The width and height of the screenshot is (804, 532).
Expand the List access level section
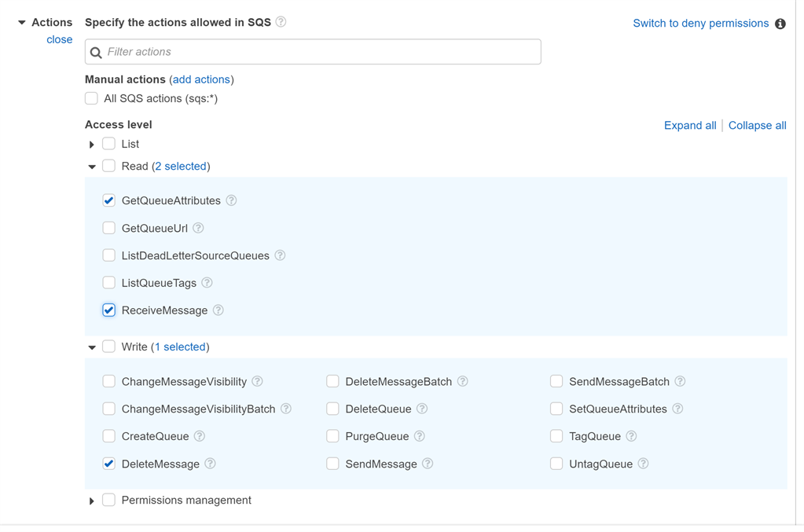(x=91, y=144)
